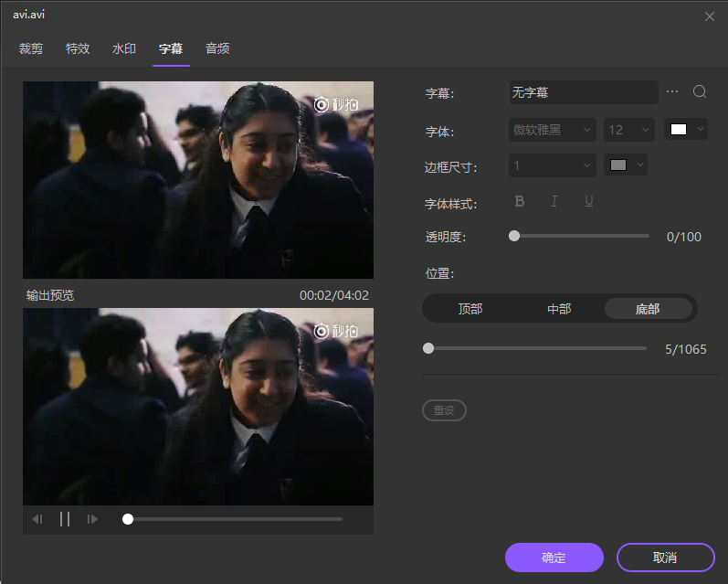Pause the video preview
This screenshot has height=584, width=728.
coord(65,519)
